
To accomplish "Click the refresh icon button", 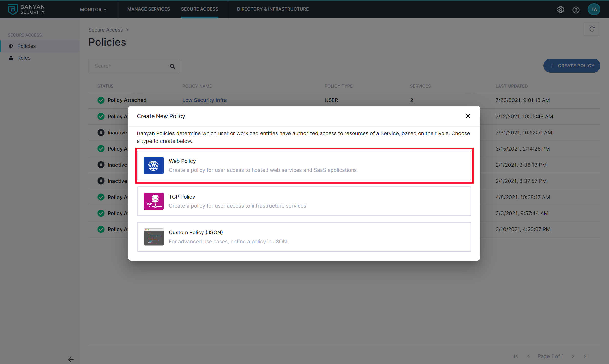I will tap(592, 29).
